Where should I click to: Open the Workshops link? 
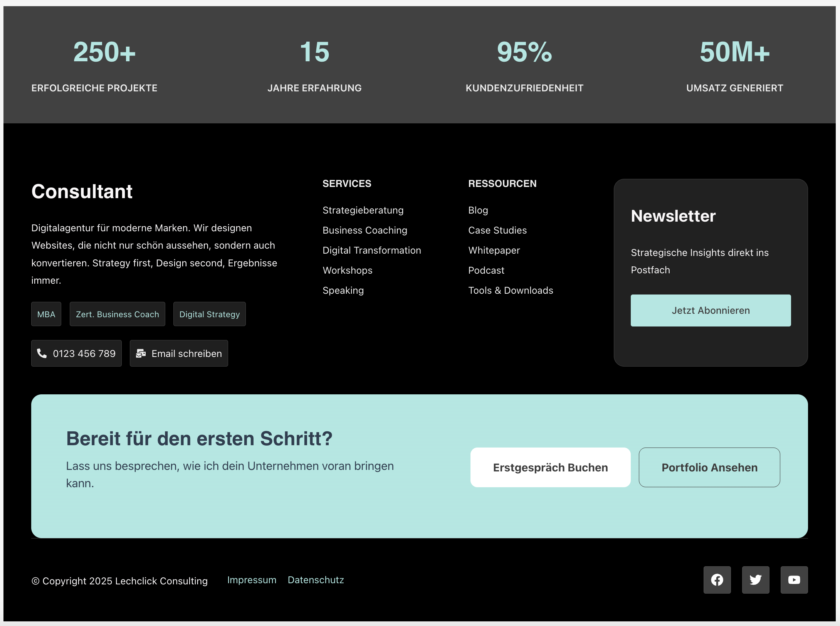347,270
